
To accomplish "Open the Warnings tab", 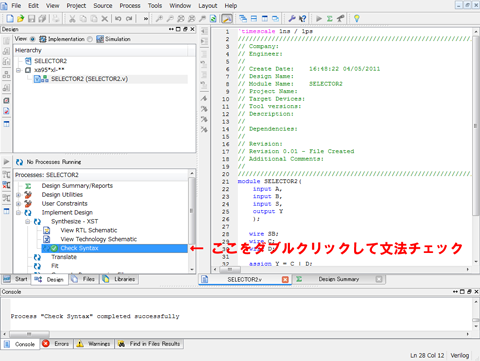I will pyautogui.click(x=94, y=344).
